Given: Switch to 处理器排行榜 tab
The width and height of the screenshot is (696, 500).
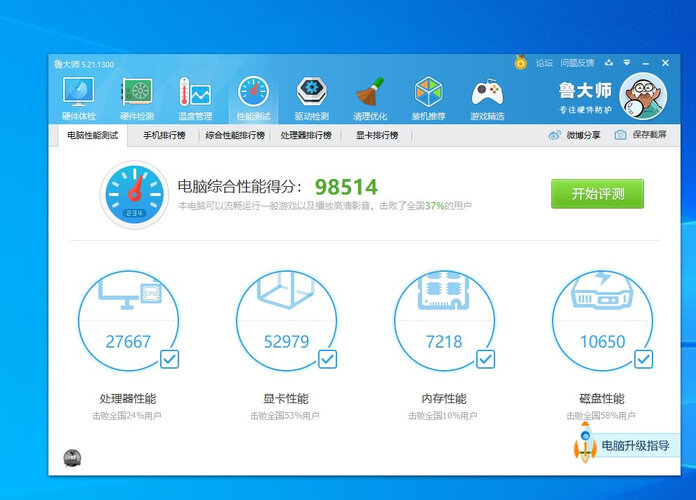Looking at the screenshot, I should click(x=306, y=135).
